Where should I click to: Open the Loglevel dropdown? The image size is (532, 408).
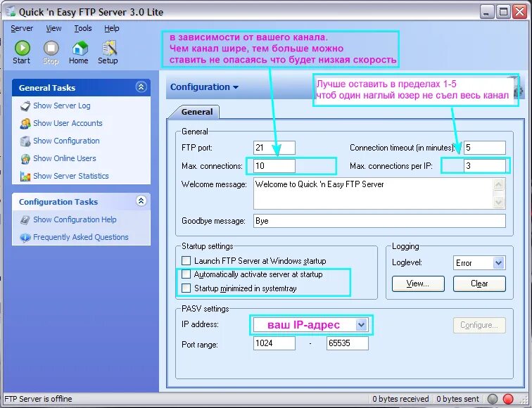tap(498, 263)
